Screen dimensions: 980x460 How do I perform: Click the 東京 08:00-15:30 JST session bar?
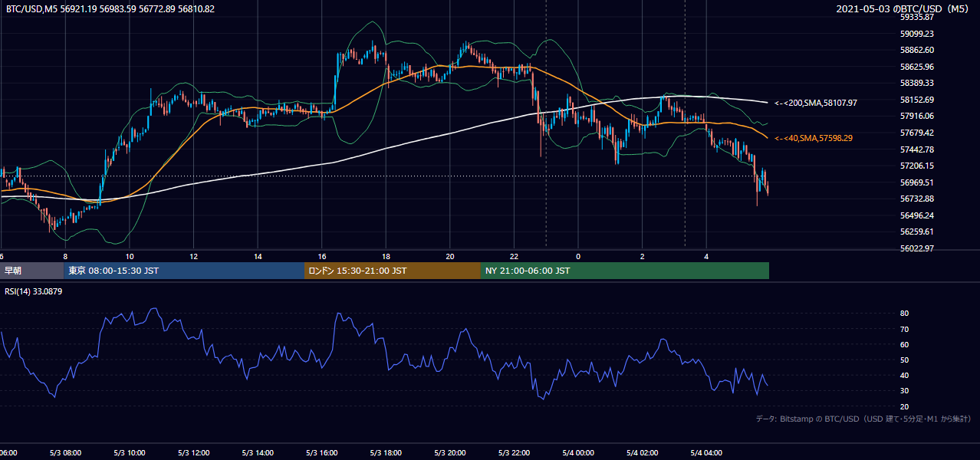click(184, 271)
